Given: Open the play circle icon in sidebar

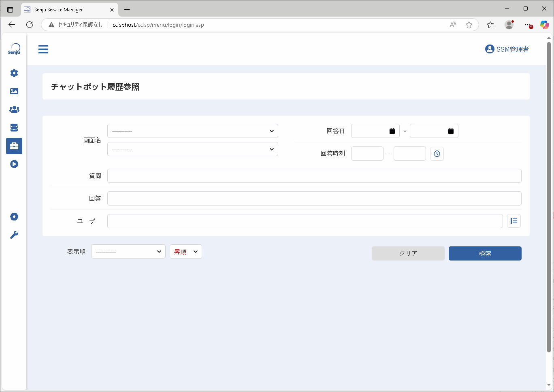Looking at the screenshot, I should [14, 164].
